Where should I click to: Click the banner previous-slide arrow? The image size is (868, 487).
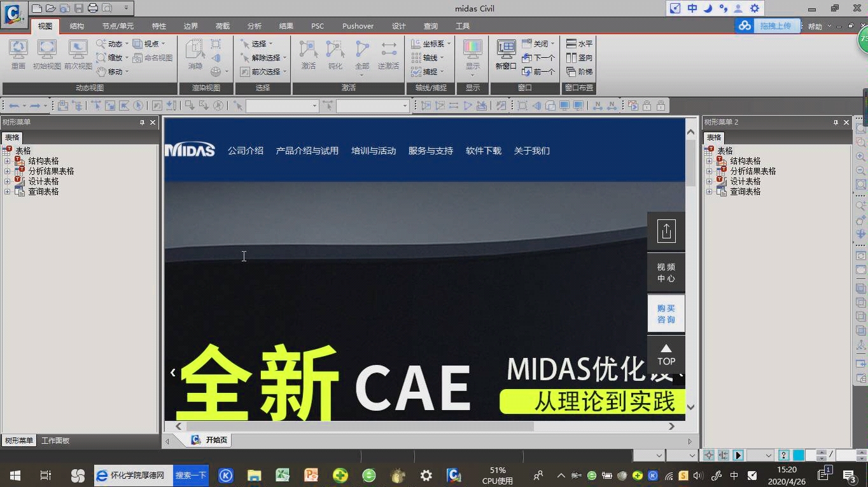172,373
